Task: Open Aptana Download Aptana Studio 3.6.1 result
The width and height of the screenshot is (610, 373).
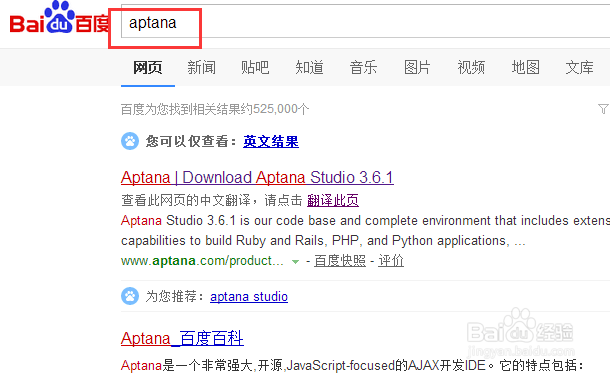Action: [257, 178]
